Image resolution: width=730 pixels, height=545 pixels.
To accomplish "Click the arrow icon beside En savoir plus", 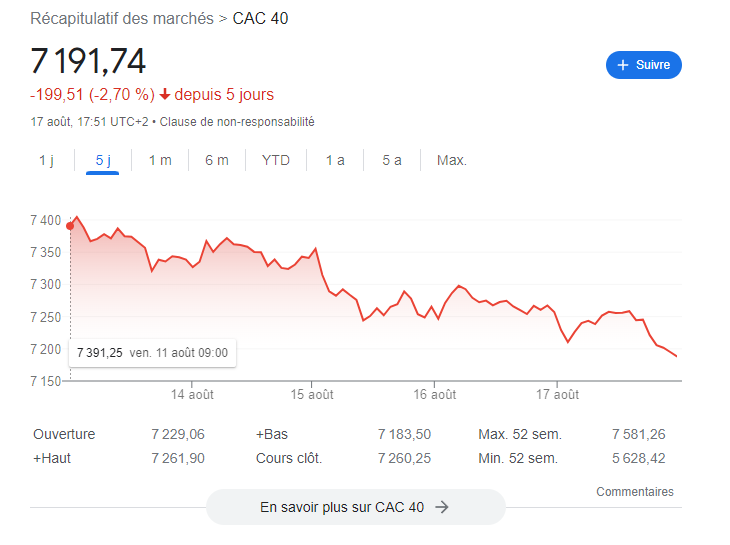I will [442, 507].
